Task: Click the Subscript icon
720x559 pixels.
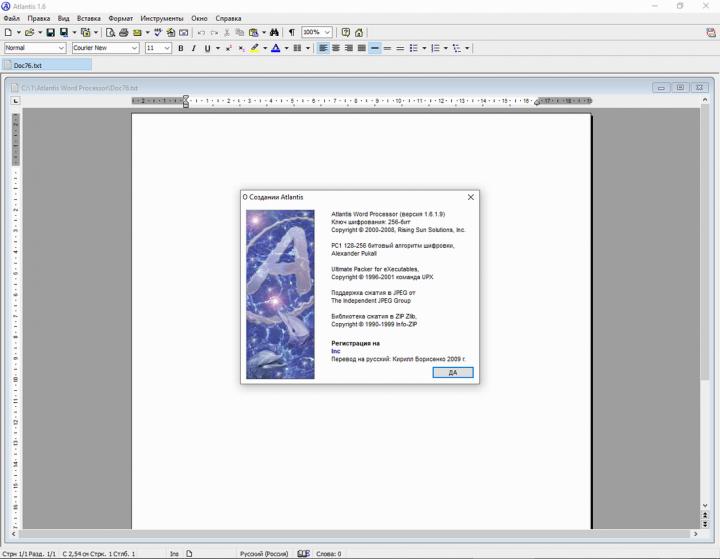Action: click(x=241, y=48)
